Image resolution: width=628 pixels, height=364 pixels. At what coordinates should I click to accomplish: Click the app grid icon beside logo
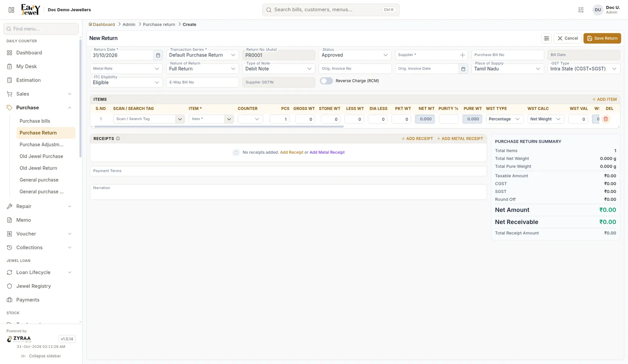pos(11,10)
